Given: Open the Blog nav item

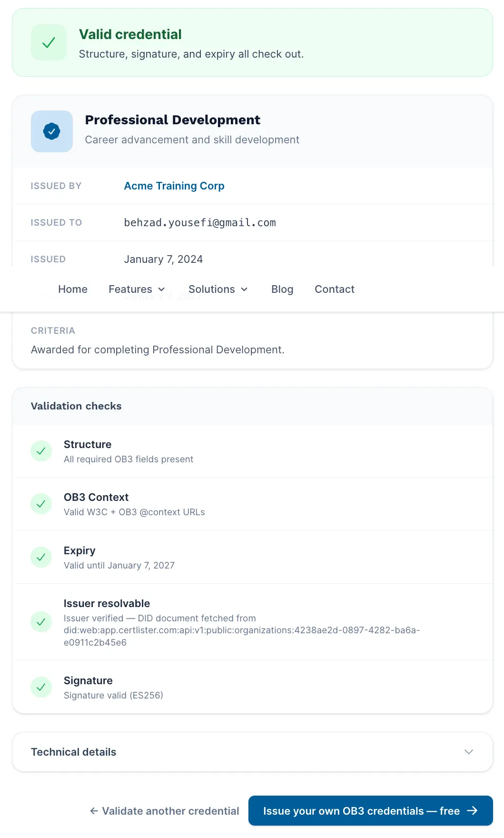Looking at the screenshot, I should tap(282, 289).
